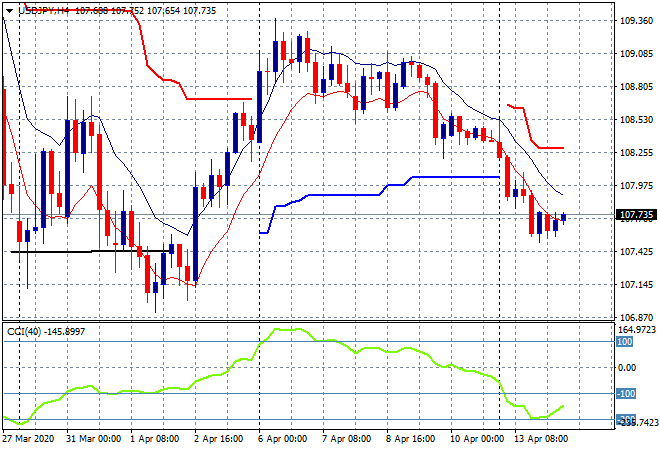This screenshot has width=660, height=450.
Task: Click the 109.085 price scale label
Action: pos(636,54)
